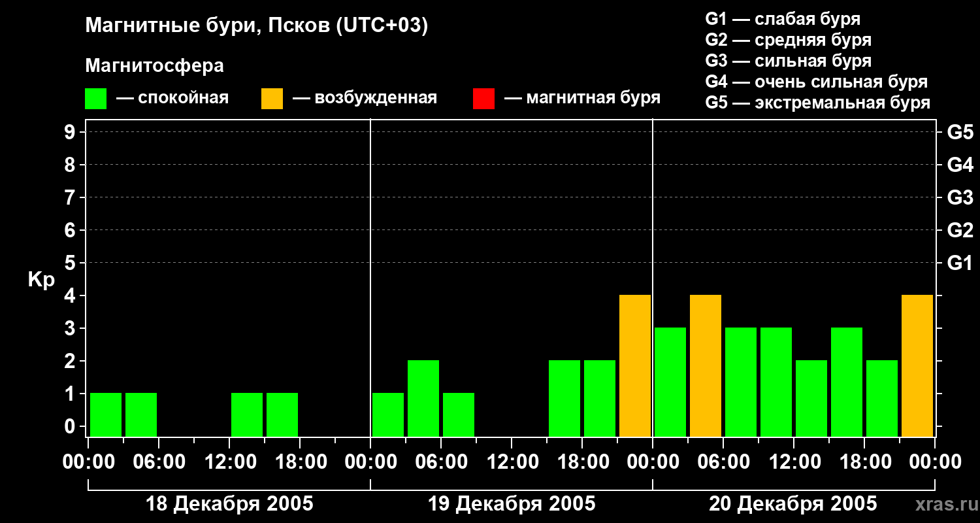980x523 pixels.
Task: Click the orange возбужденная legend swatch
Action: pos(272,99)
